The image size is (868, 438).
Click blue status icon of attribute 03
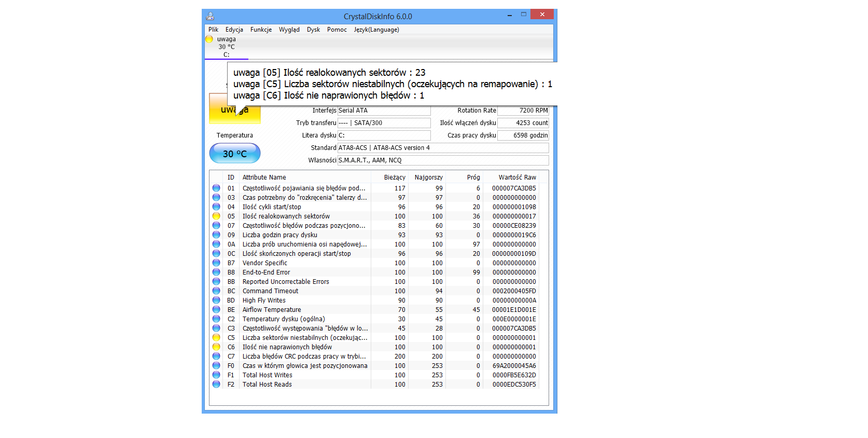click(216, 197)
